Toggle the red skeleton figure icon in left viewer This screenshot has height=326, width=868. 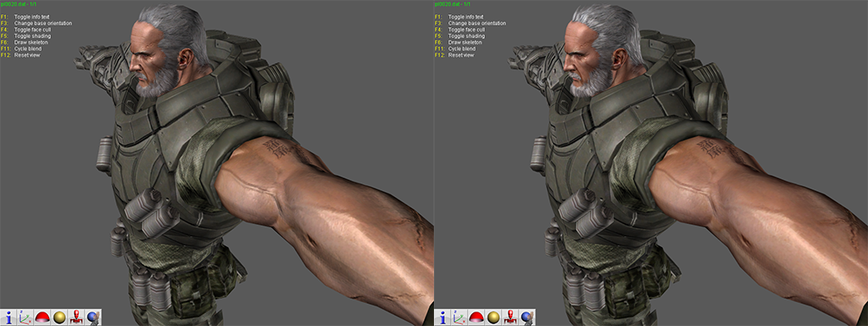(76, 318)
